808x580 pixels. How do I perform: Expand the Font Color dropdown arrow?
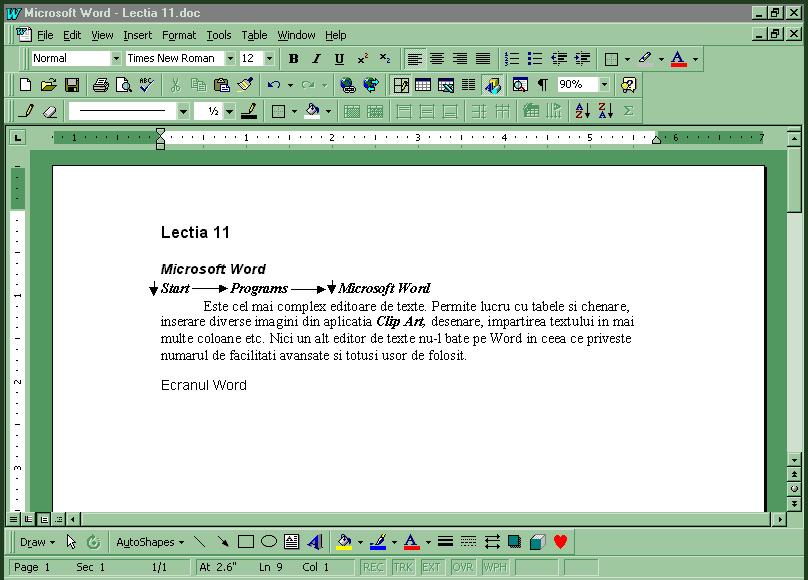coord(696,59)
